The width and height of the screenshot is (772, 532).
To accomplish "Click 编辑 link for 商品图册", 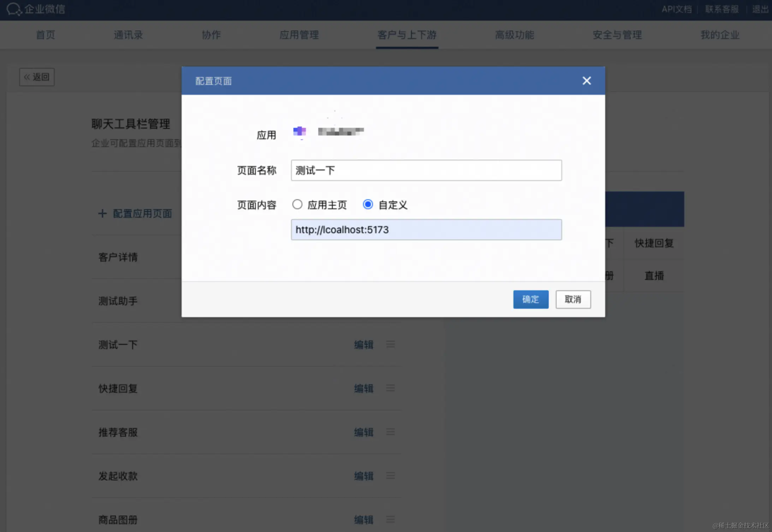I will [363, 520].
